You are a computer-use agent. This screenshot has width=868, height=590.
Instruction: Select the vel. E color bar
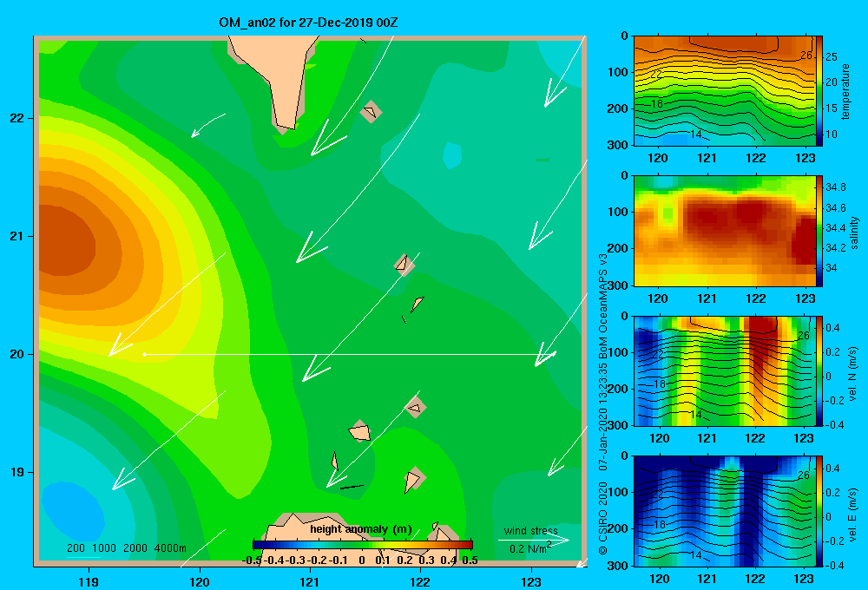(819, 511)
